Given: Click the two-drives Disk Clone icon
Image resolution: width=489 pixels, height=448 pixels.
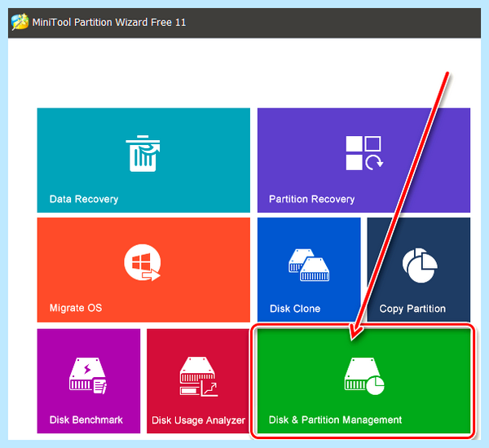Looking at the screenshot, I should tap(309, 265).
